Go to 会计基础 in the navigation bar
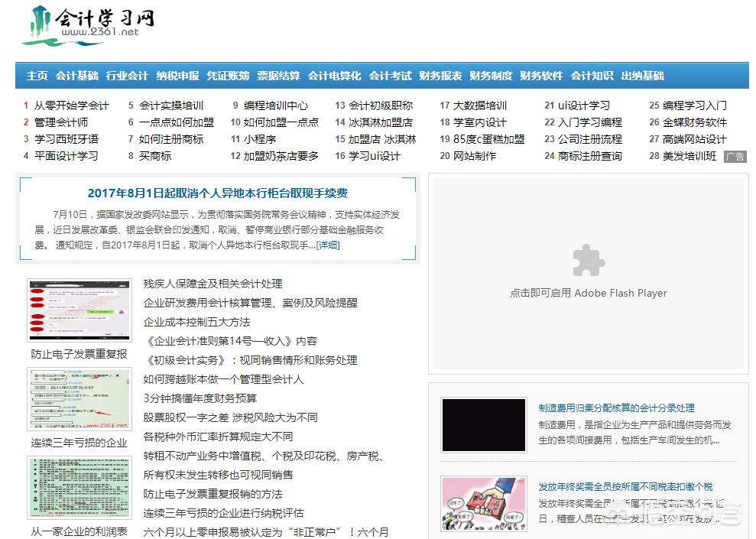 76,76
